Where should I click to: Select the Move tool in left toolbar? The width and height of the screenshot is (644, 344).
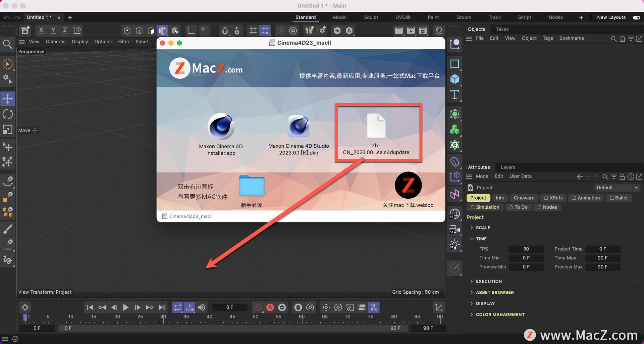(x=8, y=99)
